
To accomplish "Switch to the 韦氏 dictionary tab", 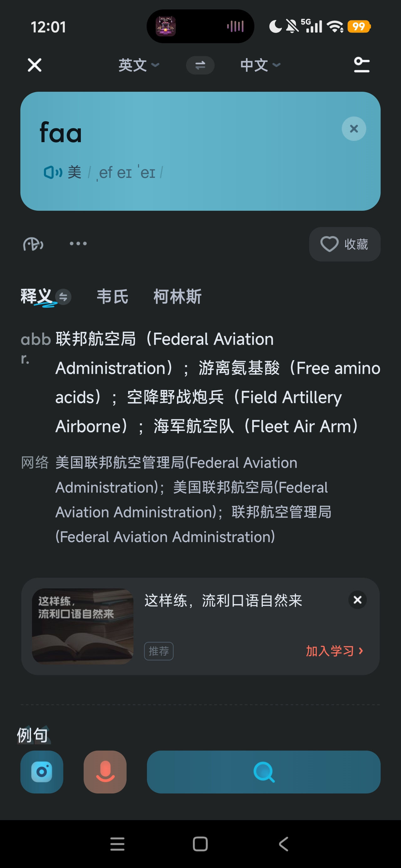I will click(x=113, y=297).
